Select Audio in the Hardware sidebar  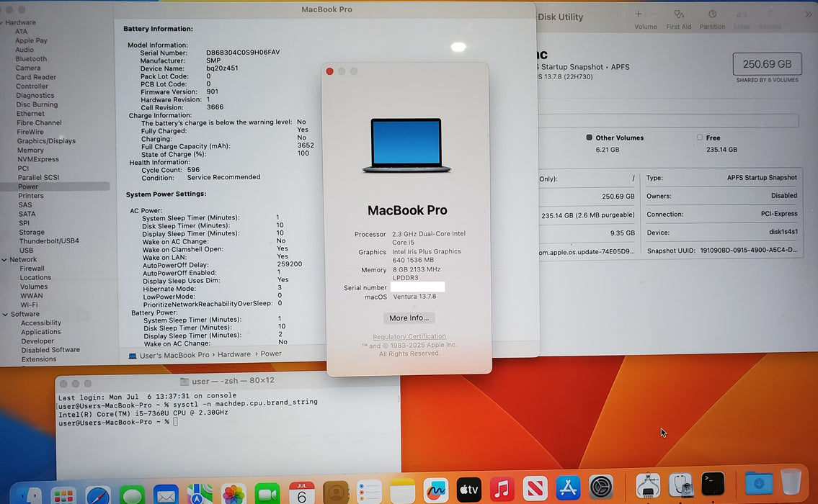[x=24, y=50]
